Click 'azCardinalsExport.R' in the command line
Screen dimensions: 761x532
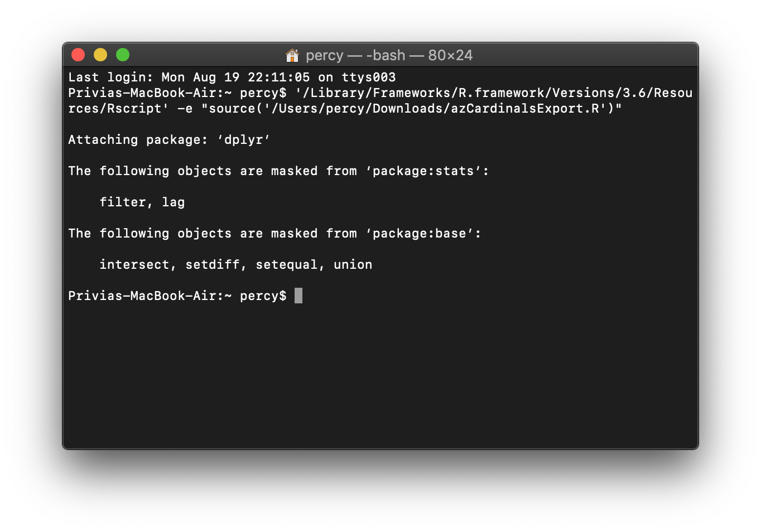tap(525, 109)
